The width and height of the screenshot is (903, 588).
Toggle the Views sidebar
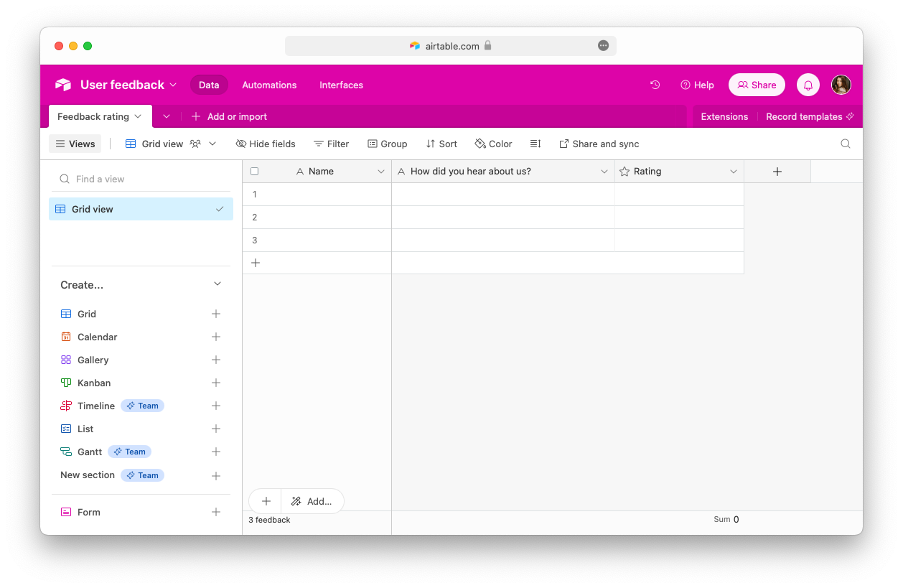pos(75,144)
